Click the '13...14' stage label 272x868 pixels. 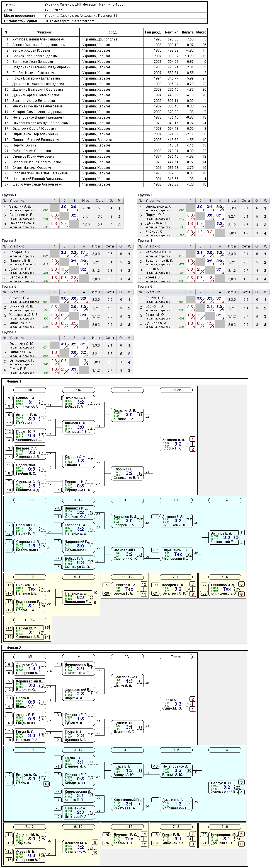pos(30,620)
